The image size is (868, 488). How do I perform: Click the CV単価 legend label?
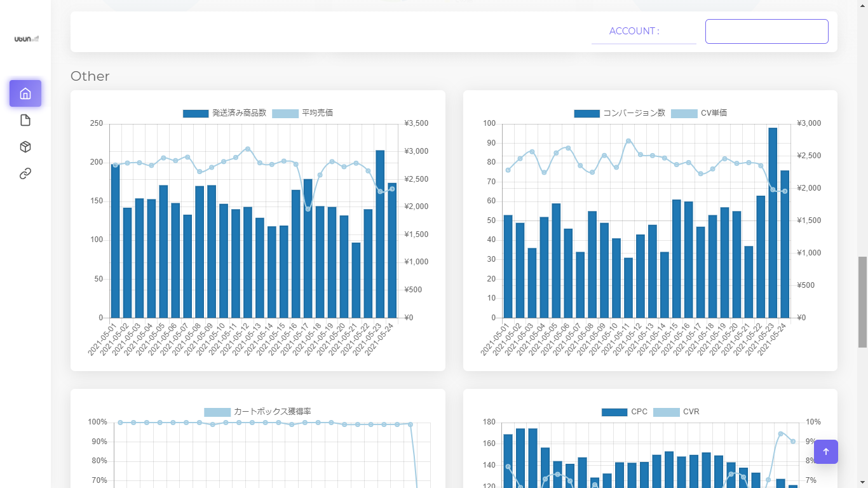click(714, 113)
